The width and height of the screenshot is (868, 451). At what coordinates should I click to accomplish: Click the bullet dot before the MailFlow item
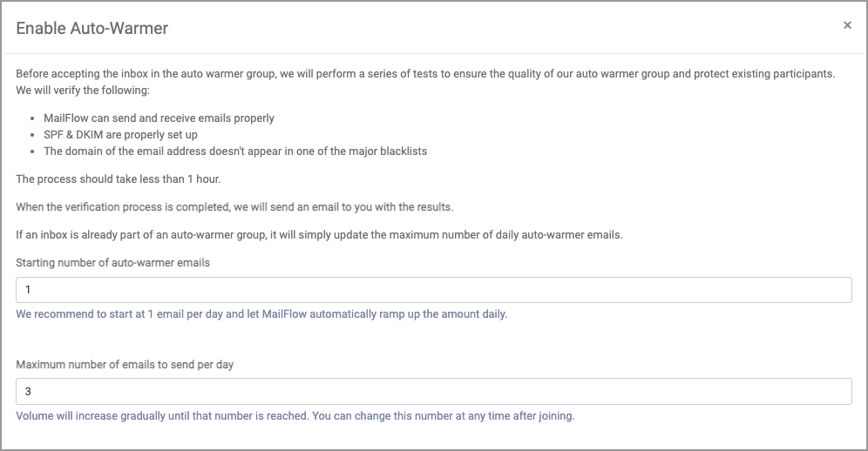tap(32, 118)
